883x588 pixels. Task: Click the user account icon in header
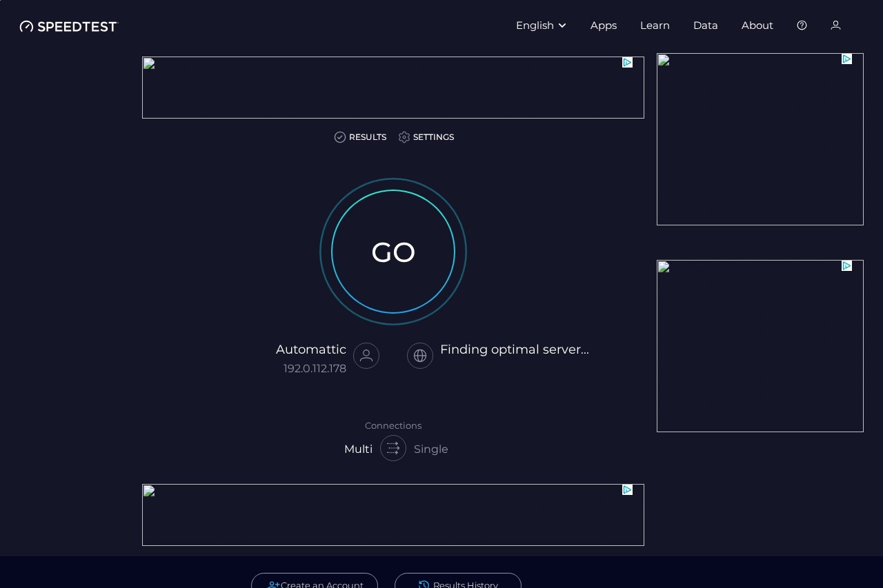click(x=835, y=26)
